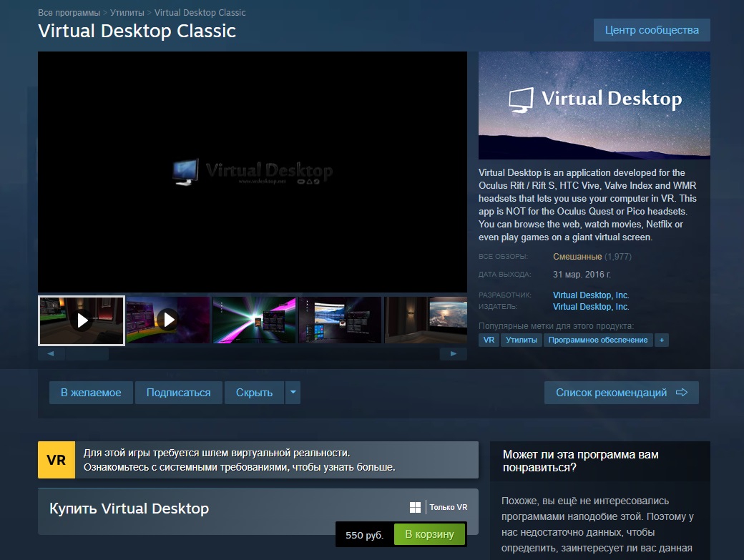This screenshot has height=560, width=744.
Task: Open developer link 'Virtual Desktop, Inc.'
Action: pyautogui.click(x=591, y=295)
